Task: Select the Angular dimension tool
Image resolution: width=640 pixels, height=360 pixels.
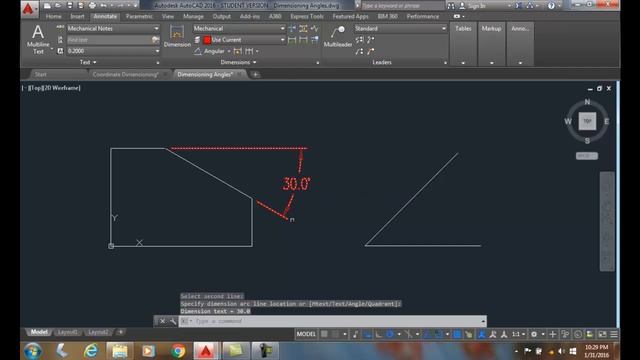Action: click(x=210, y=51)
